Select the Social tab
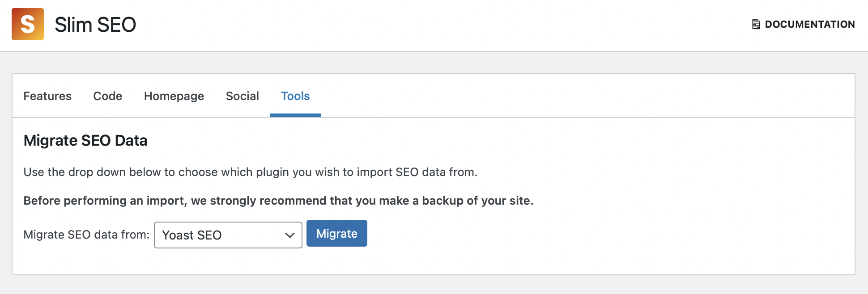Viewport: 868px width, 294px height. [242, 96]
